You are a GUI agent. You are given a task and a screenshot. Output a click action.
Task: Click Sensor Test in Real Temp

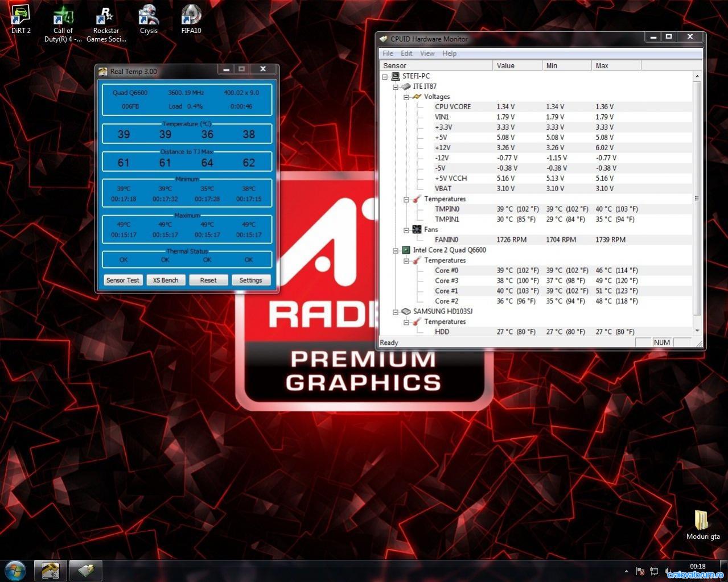pyautogui.click(x=123, y=280)
